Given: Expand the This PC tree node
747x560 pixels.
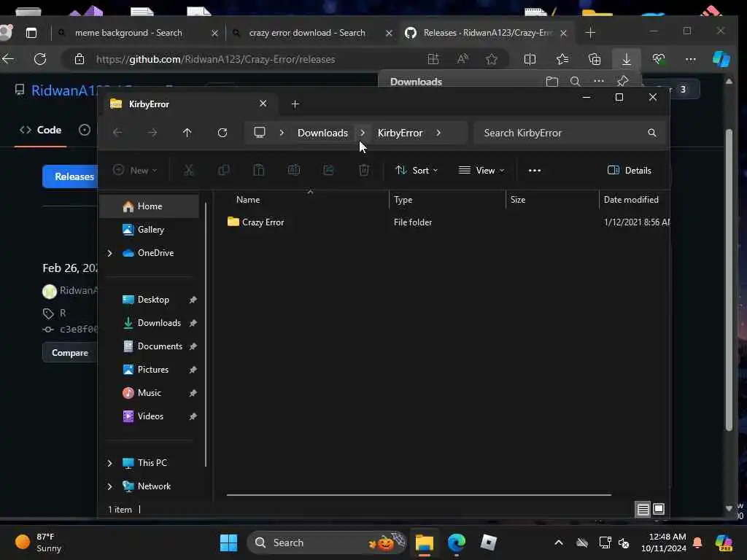Looking at the screenshot, I should 109,463.
